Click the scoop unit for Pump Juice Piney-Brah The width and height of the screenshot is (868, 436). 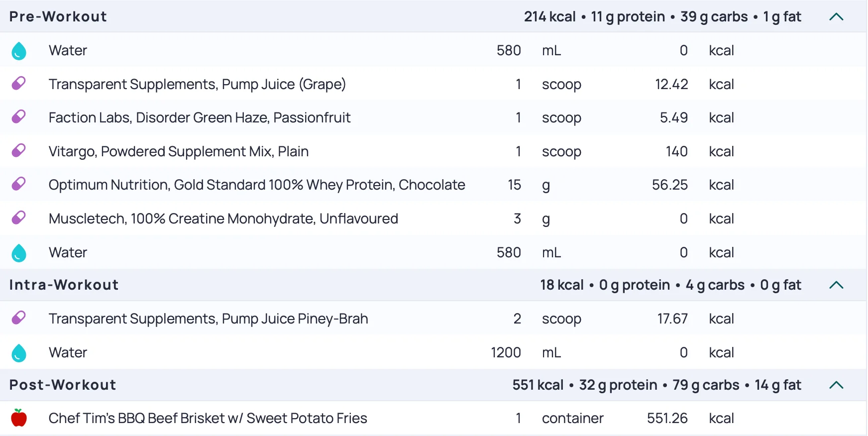click(x=561, y=319)
